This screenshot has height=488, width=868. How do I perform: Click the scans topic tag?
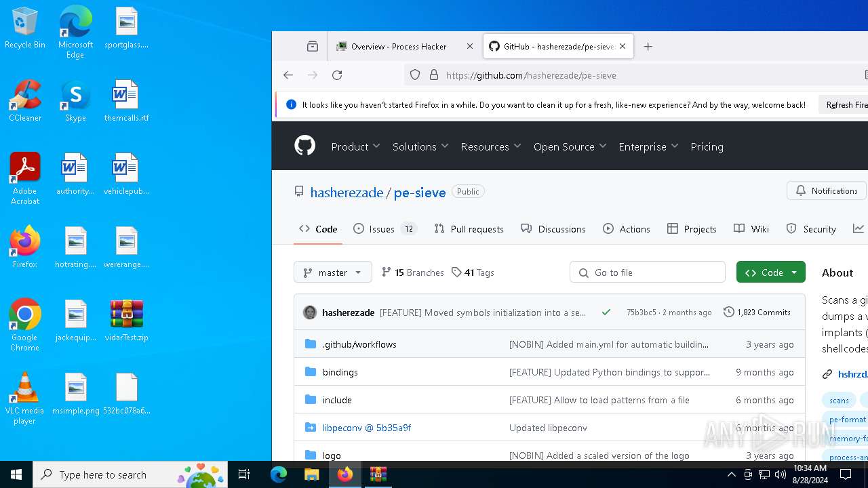tap(839, 401)
